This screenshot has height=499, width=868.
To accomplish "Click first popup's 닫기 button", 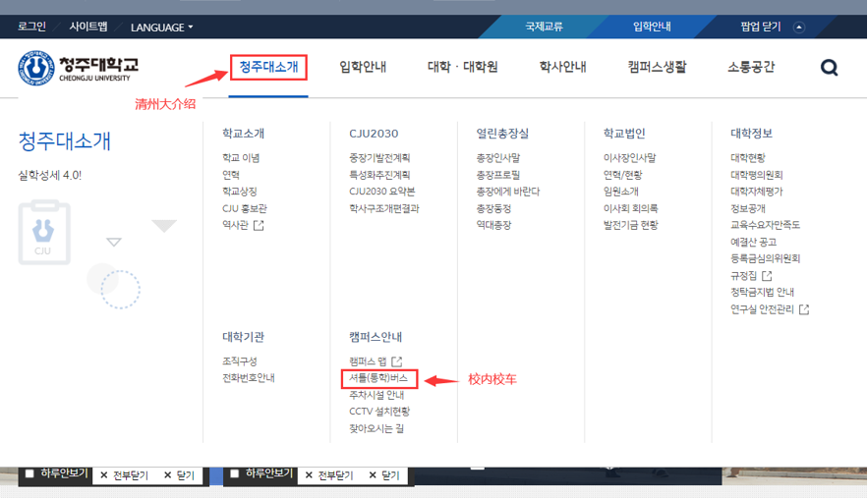I will tap(179, 475).
